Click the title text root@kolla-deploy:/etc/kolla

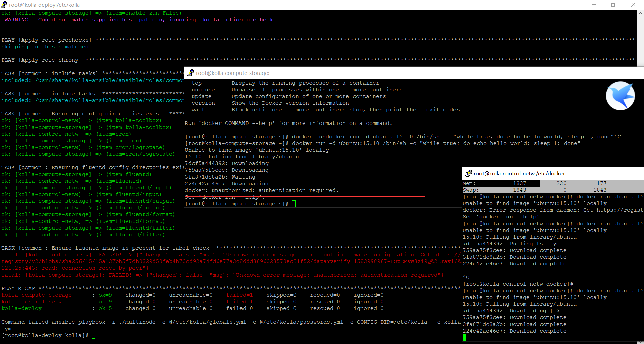pyautogui.click(x=45, y=5)
